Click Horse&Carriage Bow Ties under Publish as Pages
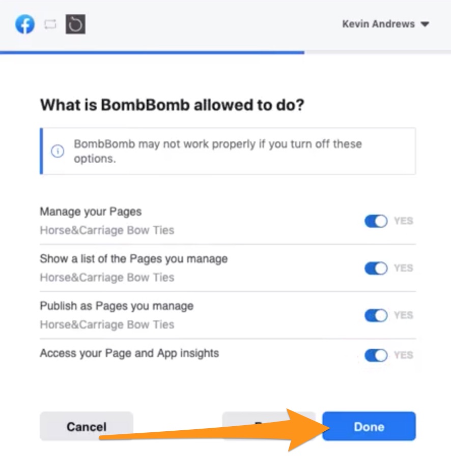451x476 pixels. pyautogui.click(x=107, y=324)
